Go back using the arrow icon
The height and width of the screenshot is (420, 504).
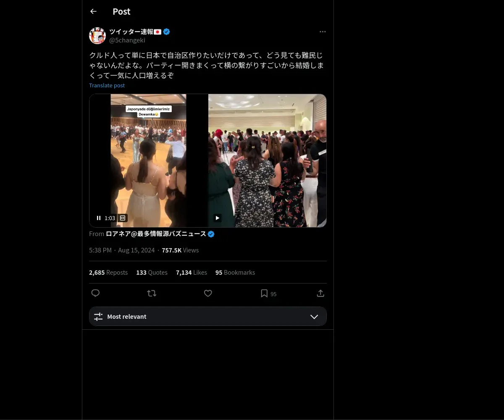(x=93, y=11)
